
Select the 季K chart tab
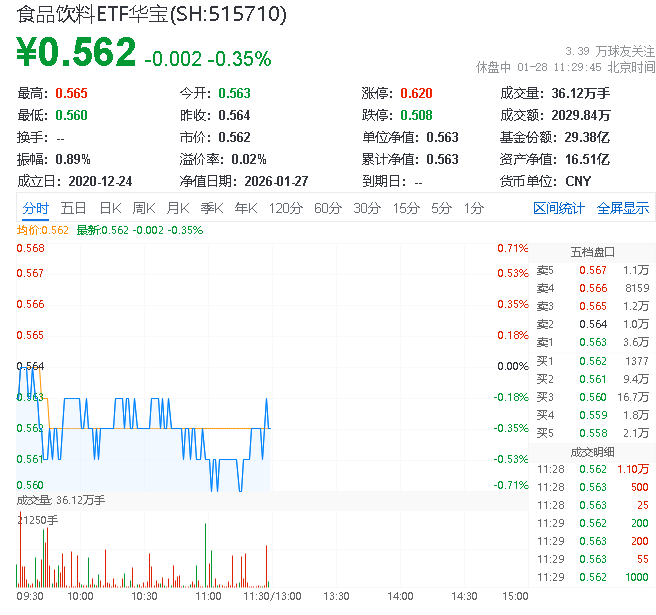tap(211, 208)
